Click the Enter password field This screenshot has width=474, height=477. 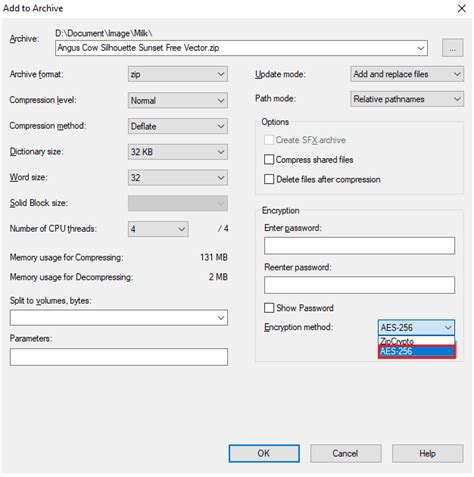(359, 246)
